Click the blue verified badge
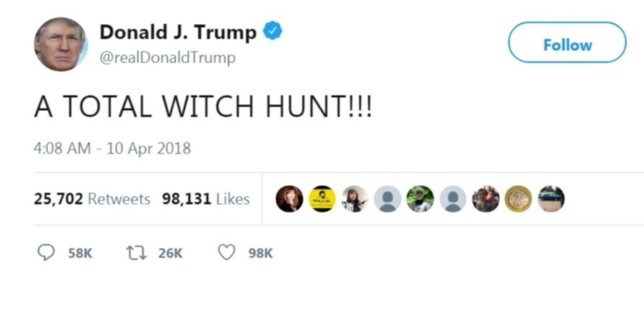 (272, 32)
